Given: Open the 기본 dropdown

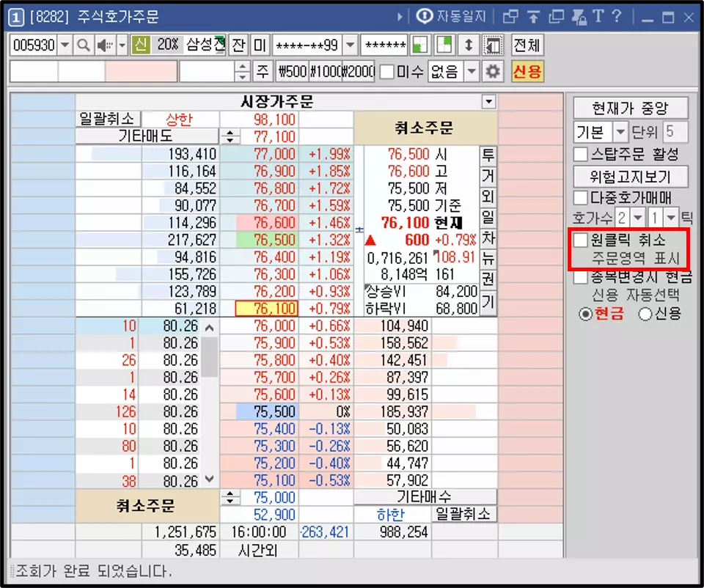Looking at the screenshot, I should tap(620, 132).
